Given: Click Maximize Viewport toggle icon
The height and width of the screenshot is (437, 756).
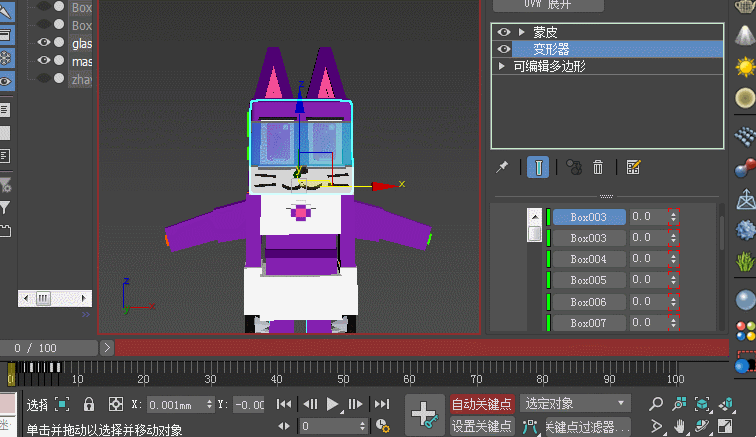Looking at the screenshot, I should (725, 426).
